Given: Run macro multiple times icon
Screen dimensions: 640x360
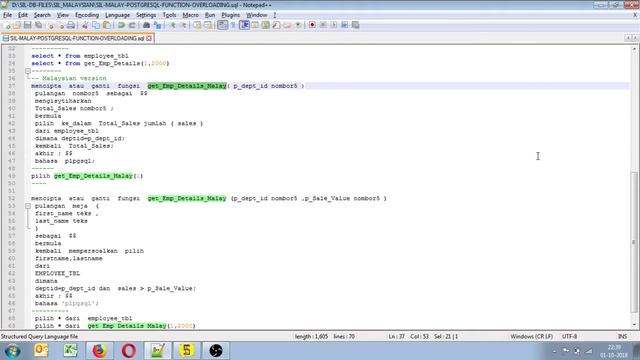Looking at the screenshot, I should click(x=344, y=25).
